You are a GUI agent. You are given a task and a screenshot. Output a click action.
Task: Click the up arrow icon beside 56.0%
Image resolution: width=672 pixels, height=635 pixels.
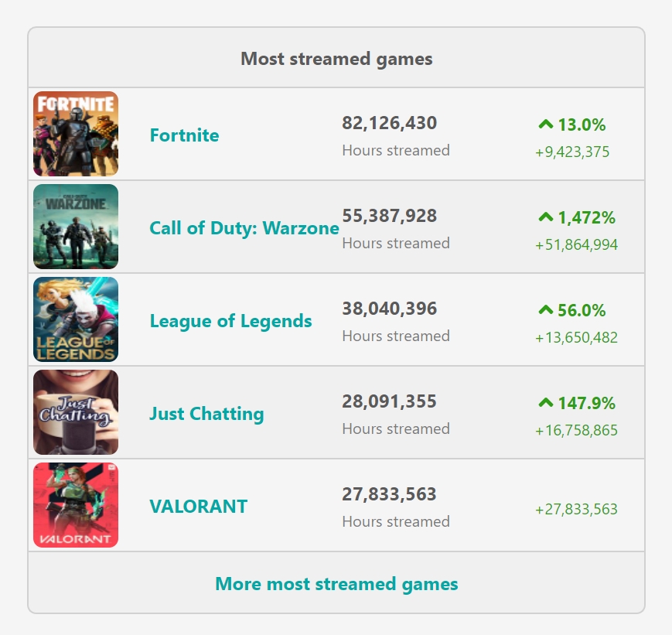(x=546, y=310)
